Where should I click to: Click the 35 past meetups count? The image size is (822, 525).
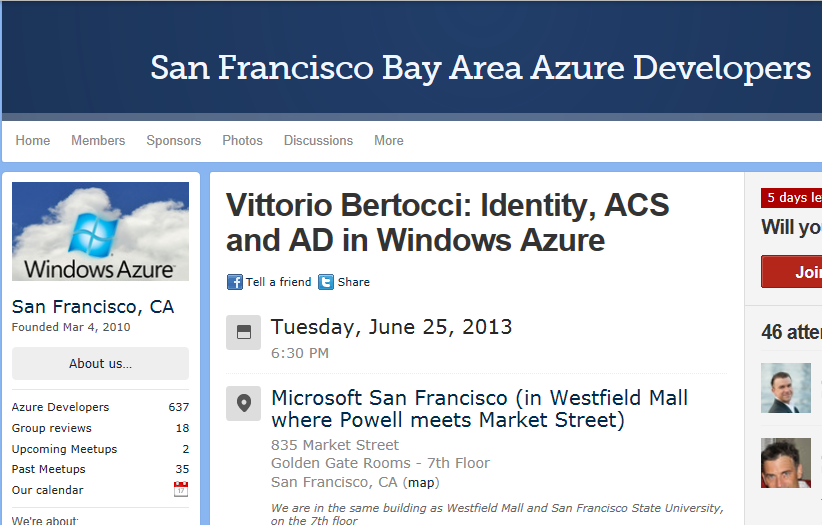pyautogui.click(x=182, y=469)
